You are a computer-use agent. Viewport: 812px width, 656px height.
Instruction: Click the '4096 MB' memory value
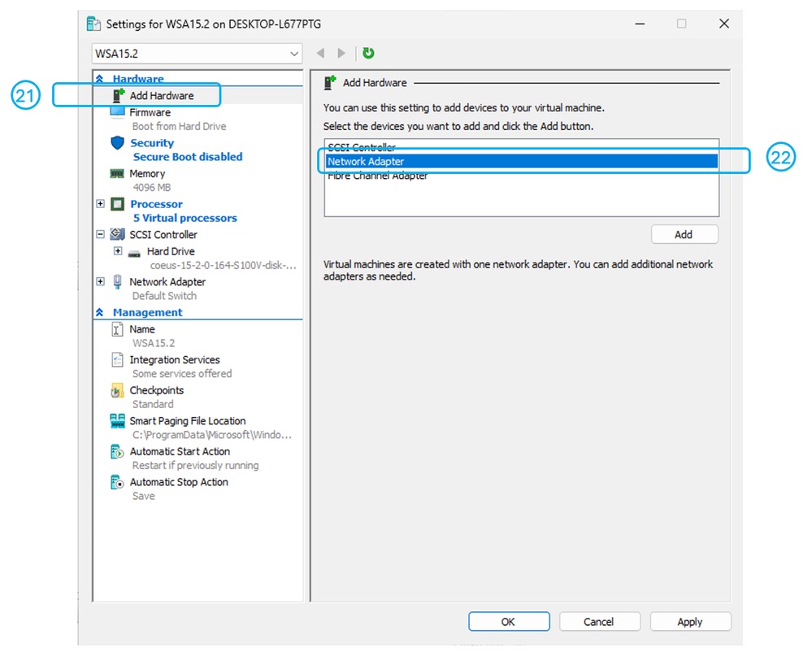point(151,188)
